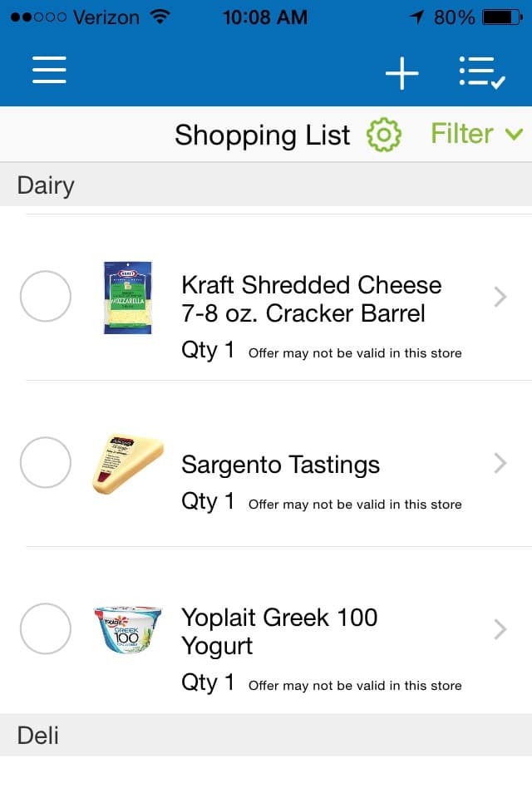Open Kraft Shredded Cheese details chevron

[x=500, y=297]
